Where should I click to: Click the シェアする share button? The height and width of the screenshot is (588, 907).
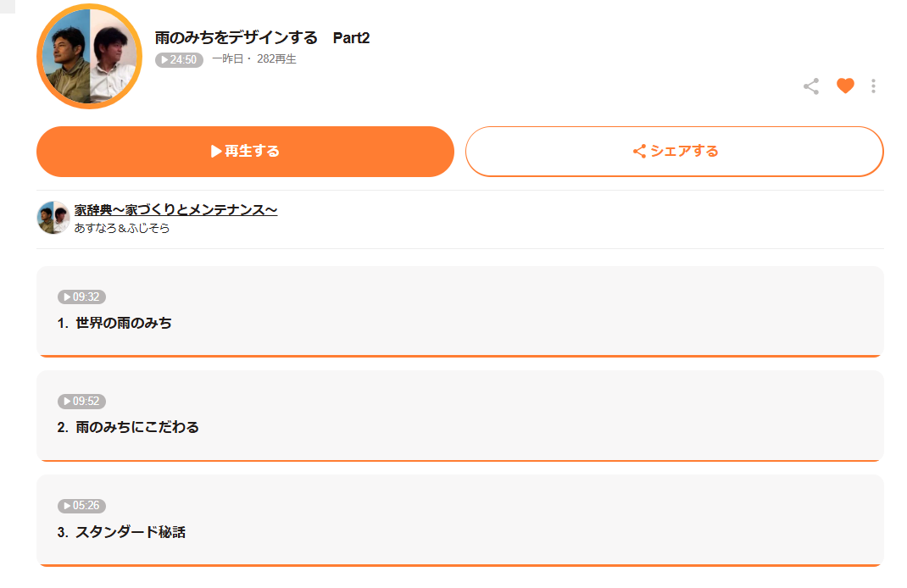675,152
